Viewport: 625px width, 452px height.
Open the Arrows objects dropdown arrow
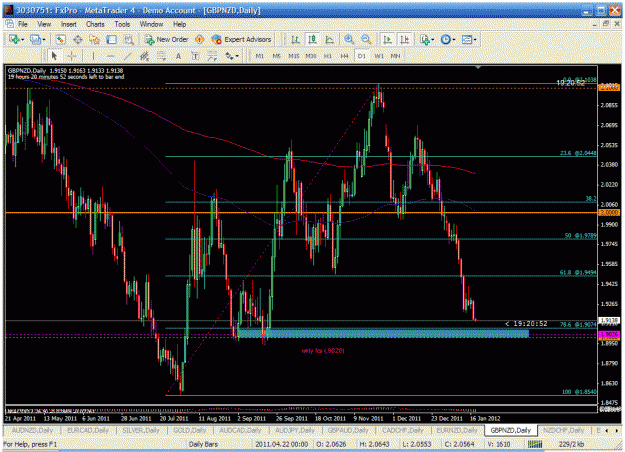point(237,56)
